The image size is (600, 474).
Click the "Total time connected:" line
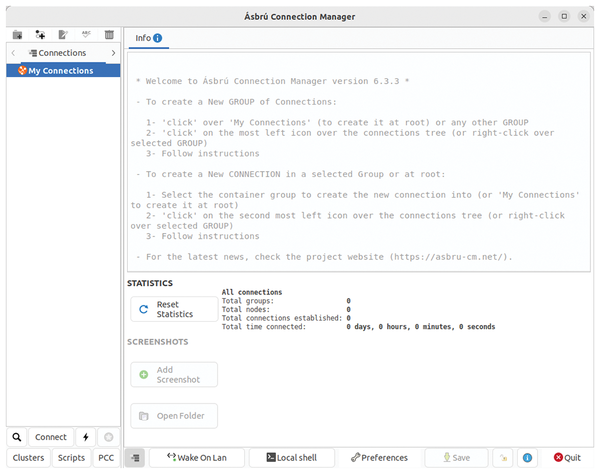358,327
